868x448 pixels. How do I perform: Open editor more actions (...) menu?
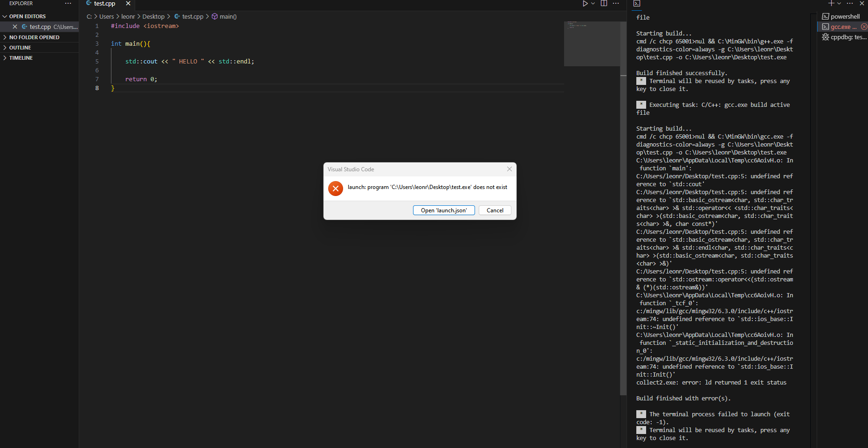616,4
